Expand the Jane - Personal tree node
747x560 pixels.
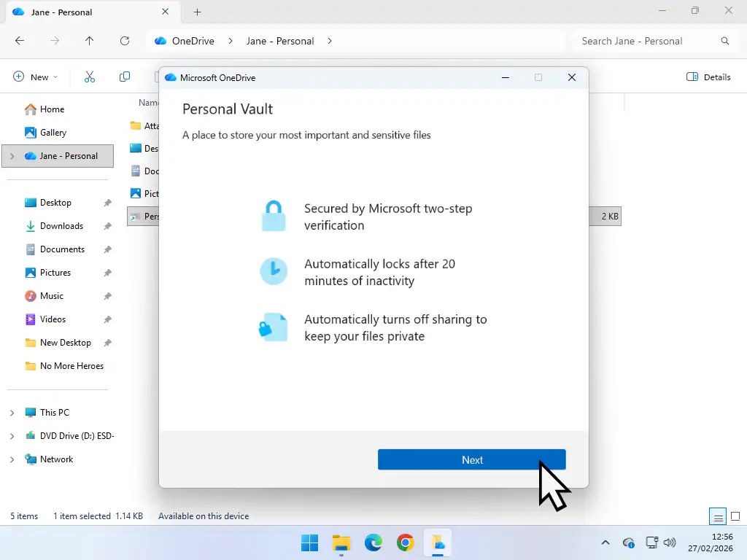[12, 156]
